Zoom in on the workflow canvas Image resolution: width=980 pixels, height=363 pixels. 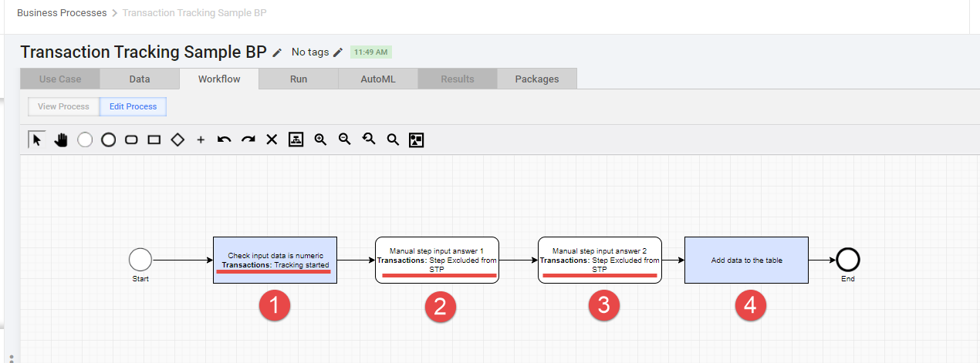pos(320,139)
